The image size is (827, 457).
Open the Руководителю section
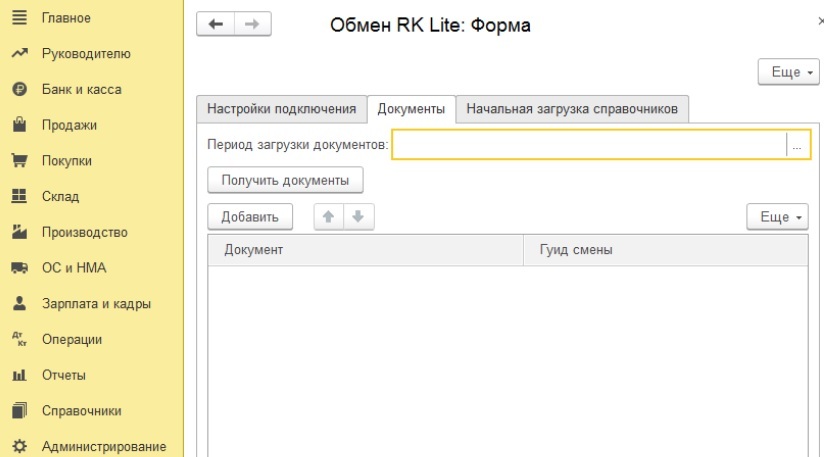coord(86,54)
